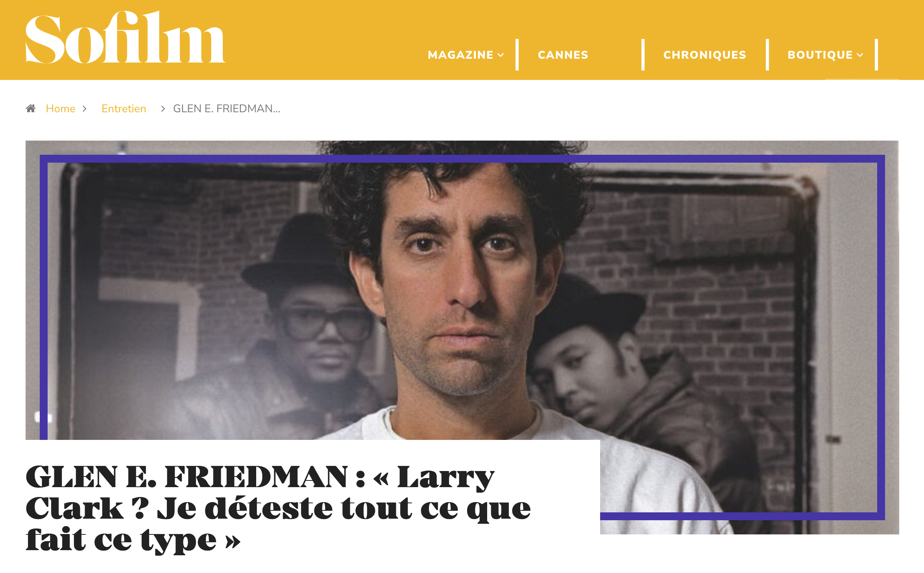Click the chevron separator after Entretien
The width and height of the screenshot is (924, 573).
[x=163, y=109]
